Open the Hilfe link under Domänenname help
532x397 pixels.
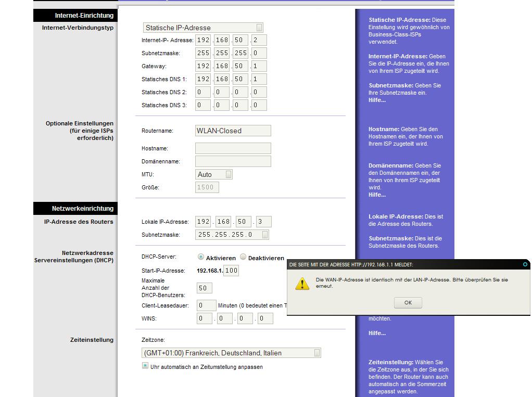coord(377,195)
